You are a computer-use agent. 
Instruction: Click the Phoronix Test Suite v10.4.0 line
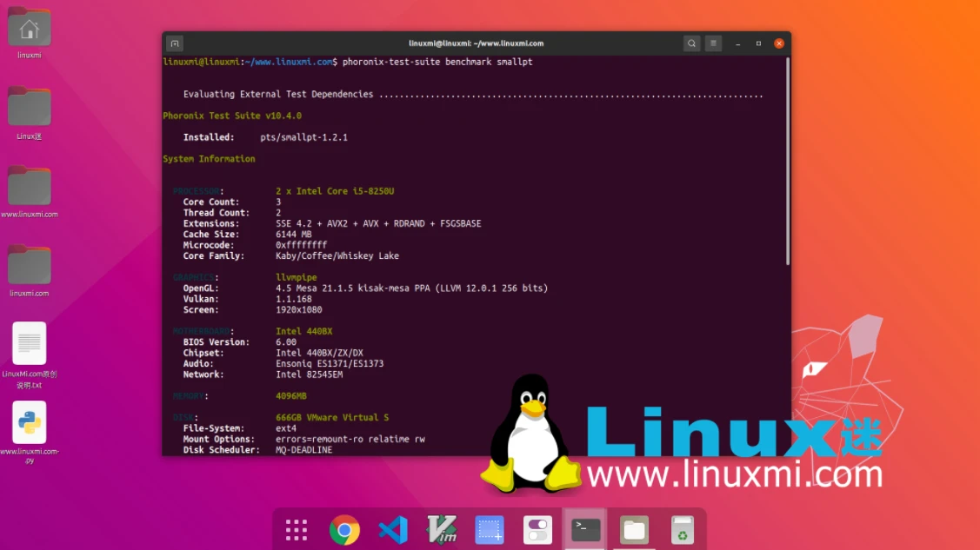232,116
